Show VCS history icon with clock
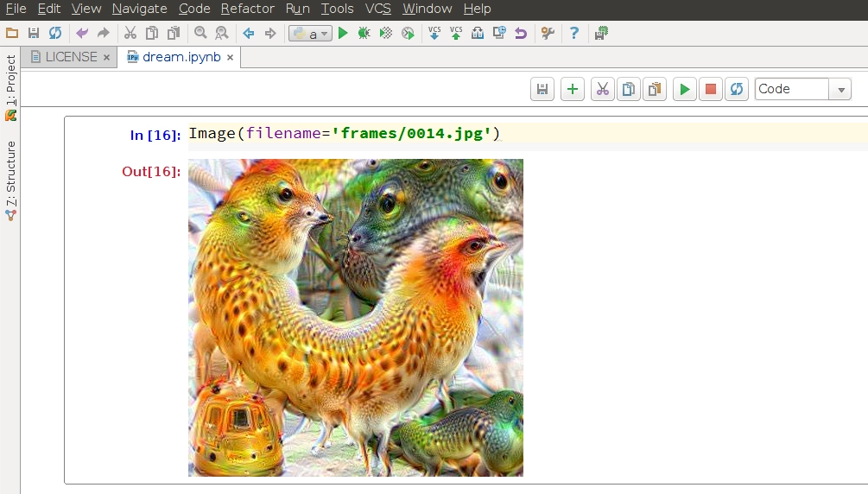This screenshot has width=868, height=494. [x=499, y=33]
